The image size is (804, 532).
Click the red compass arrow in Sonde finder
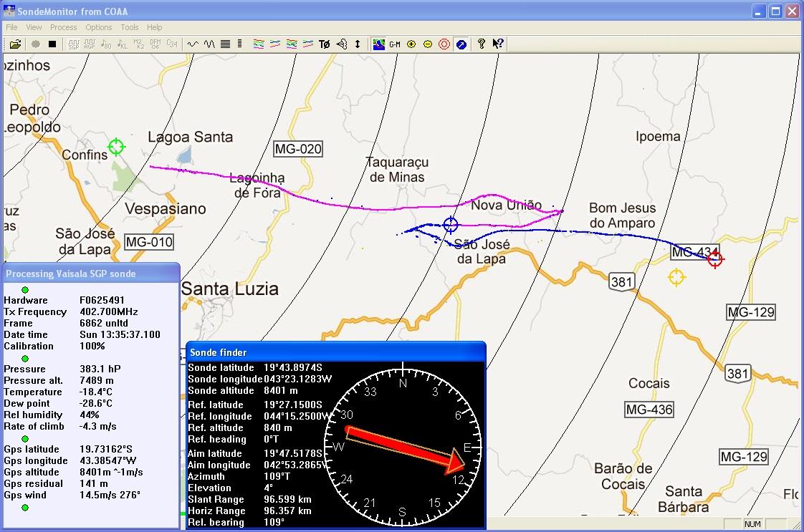[405, 448]
